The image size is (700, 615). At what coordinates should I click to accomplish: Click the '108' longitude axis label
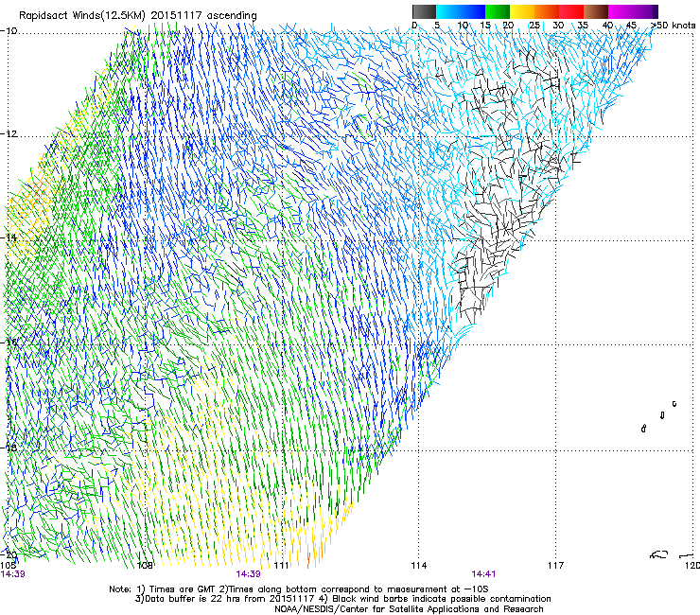click(x=145, y=566)
